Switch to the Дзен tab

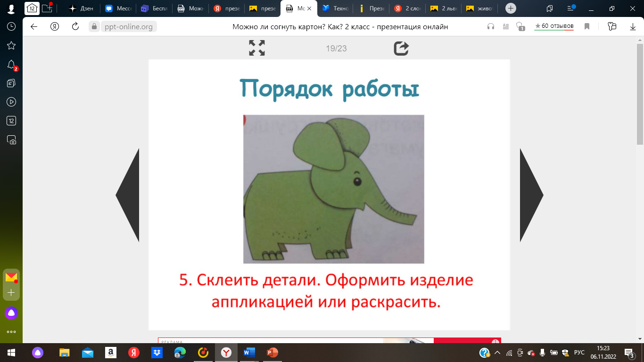click(81, 8)
